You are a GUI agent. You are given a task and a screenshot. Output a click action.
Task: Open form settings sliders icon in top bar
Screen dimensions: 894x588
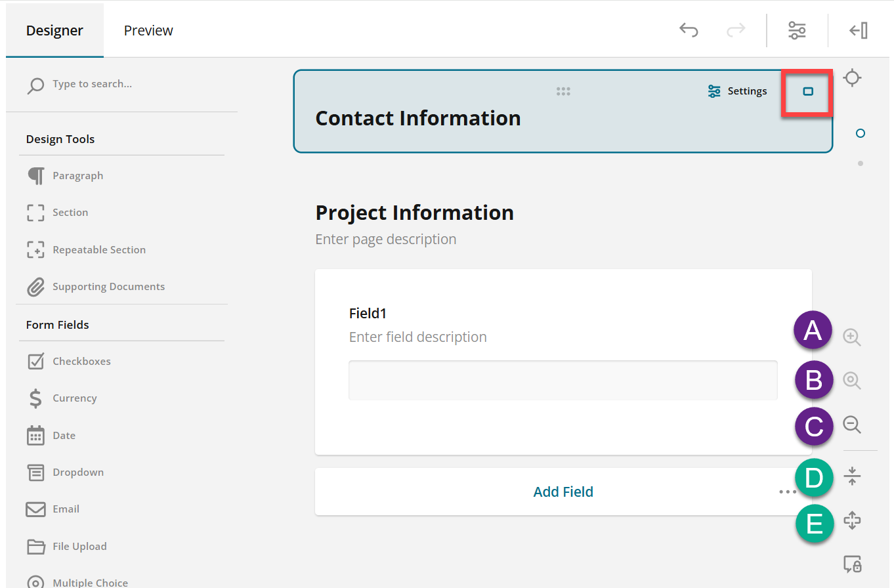(797, 30)
